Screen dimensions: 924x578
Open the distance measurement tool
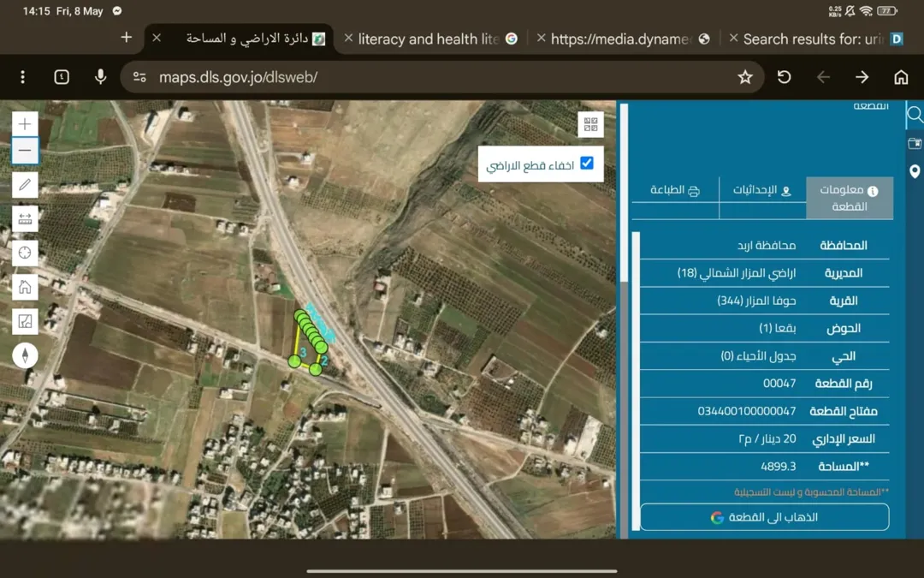coord(25,219)
